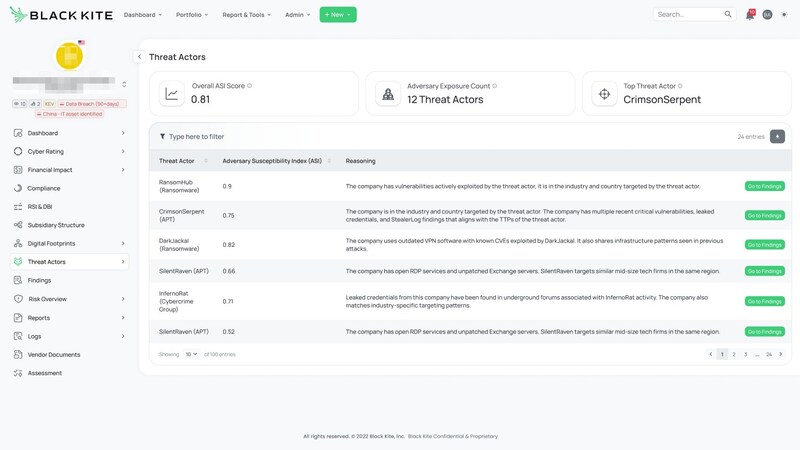Open the Admin top menu
Viewport: 800px width, 450px height.
tap(297, 15)
